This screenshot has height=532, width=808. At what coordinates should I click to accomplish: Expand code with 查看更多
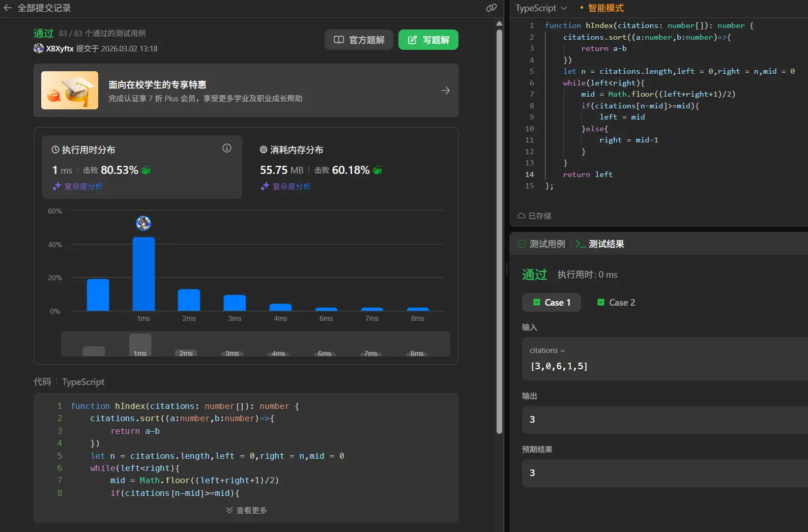tap(246, 510)
